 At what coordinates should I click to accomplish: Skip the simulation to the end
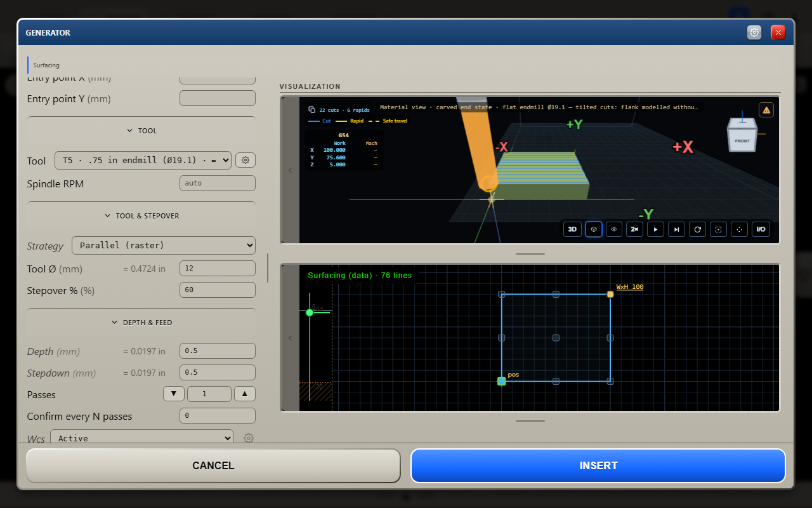(x=677, y=229)
